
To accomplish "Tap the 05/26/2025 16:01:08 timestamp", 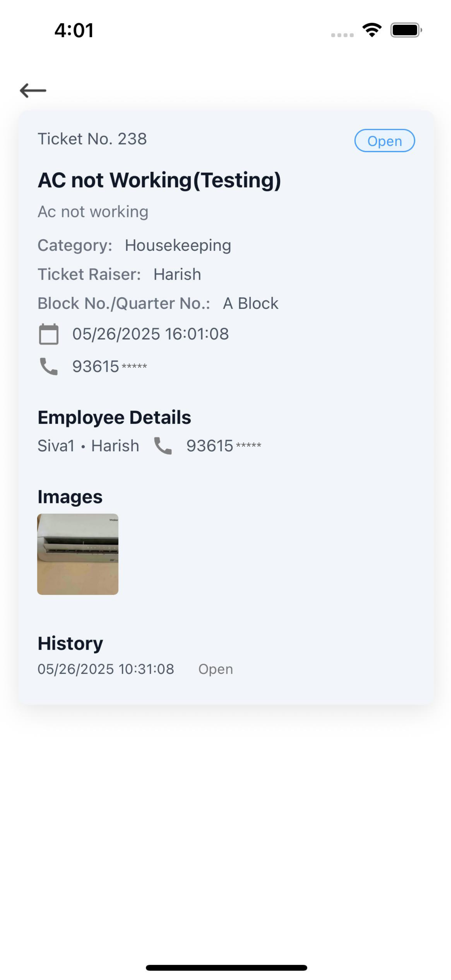I will [x=151, y=334].
